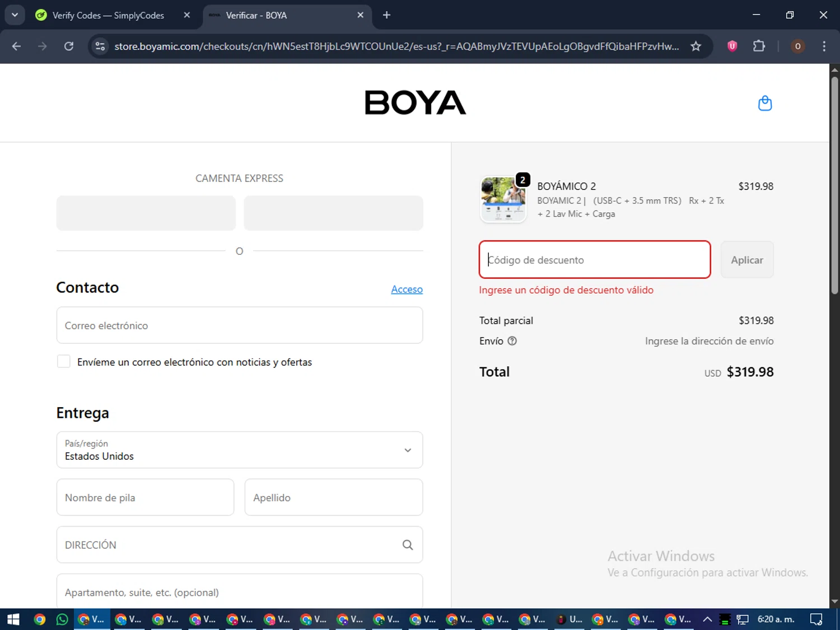Screen dimensions: 840x630
Task: Open the Chrome profile avatar
Action: 797,46
